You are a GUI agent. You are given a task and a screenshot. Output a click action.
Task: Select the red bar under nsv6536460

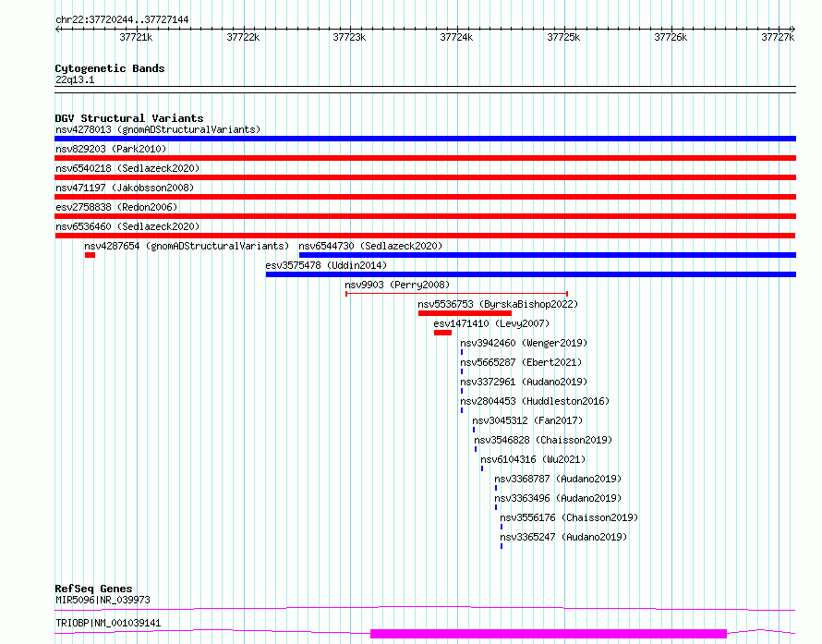tap(425, 236)
